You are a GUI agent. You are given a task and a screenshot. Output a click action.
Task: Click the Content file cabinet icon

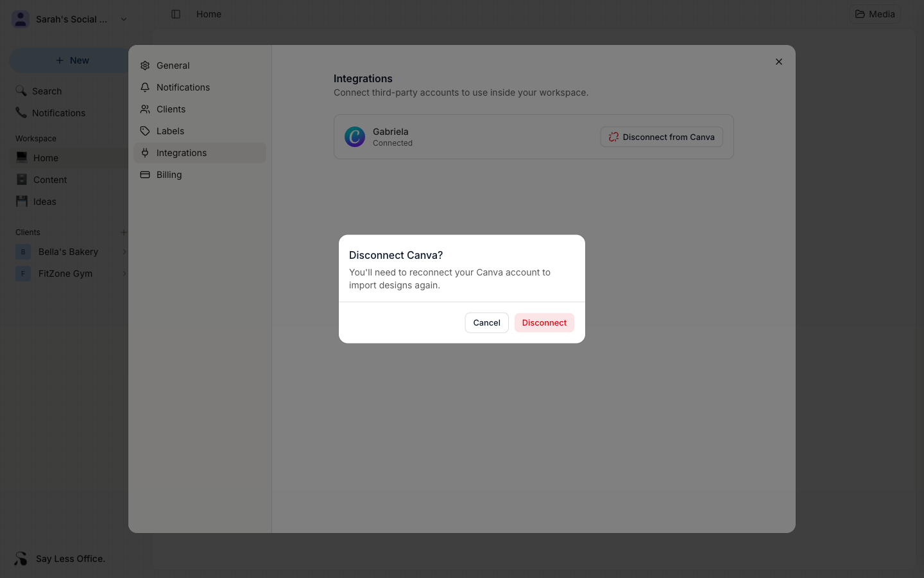(22, 180)
